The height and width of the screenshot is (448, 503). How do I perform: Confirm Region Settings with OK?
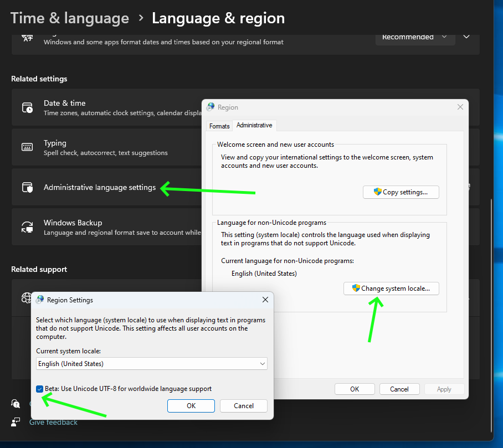point(191,406)
